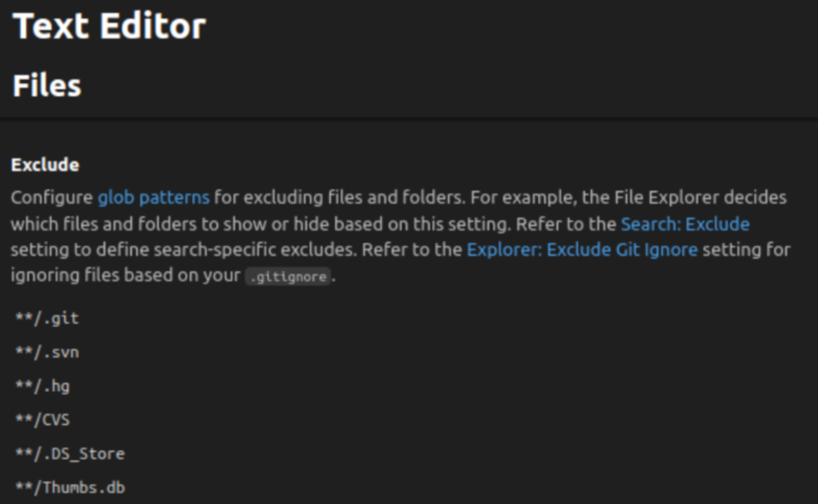Viewport: 818px width, 504px height.
Task: Open the glob patterns link
Action: (154, 197)
